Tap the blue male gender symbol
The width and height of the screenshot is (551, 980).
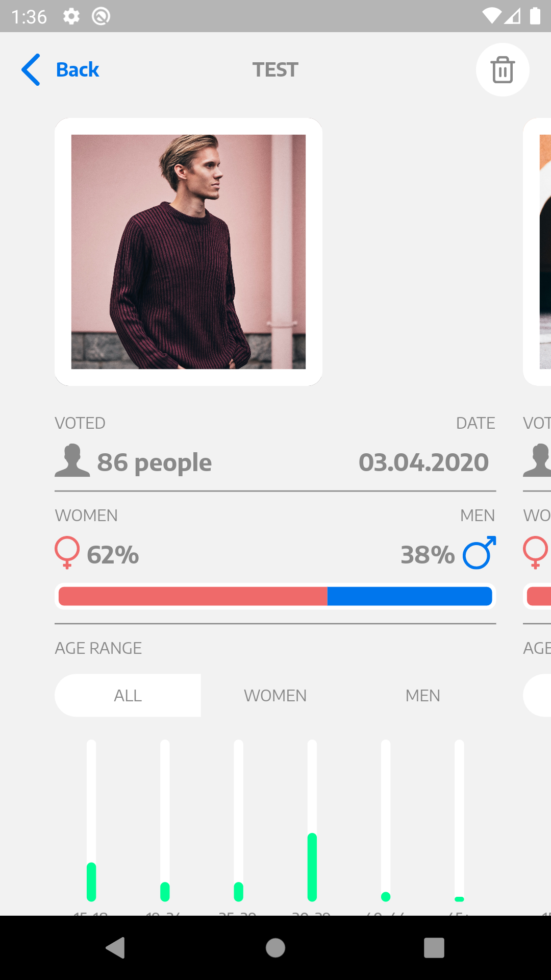click(x=480, y=552)
